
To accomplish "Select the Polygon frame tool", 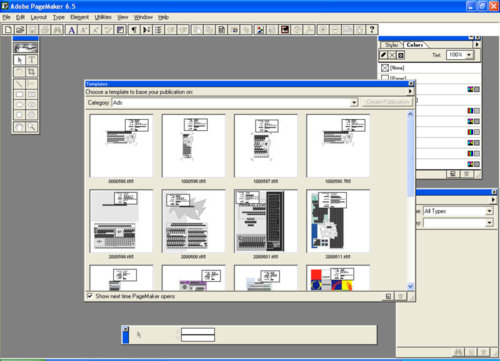I will (31, 115).
